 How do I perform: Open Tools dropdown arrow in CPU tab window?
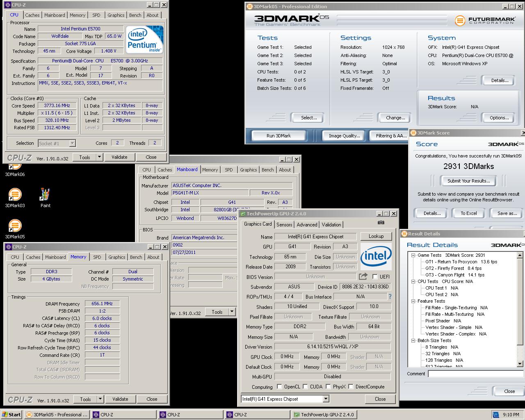click(99, 157)
